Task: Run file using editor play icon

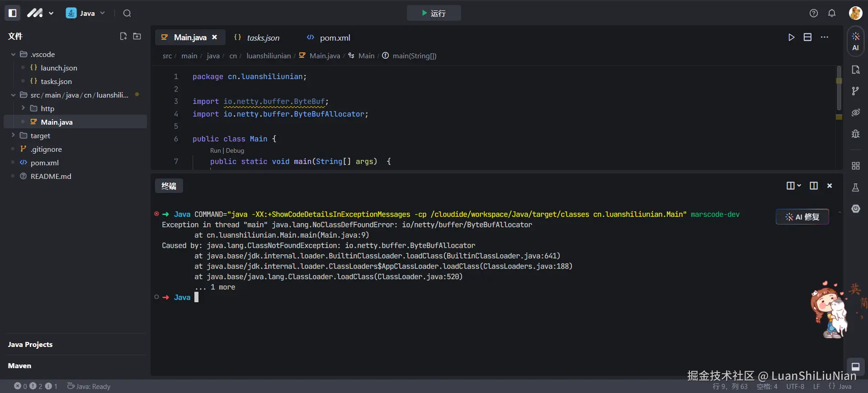Action: tap(791, 37)
